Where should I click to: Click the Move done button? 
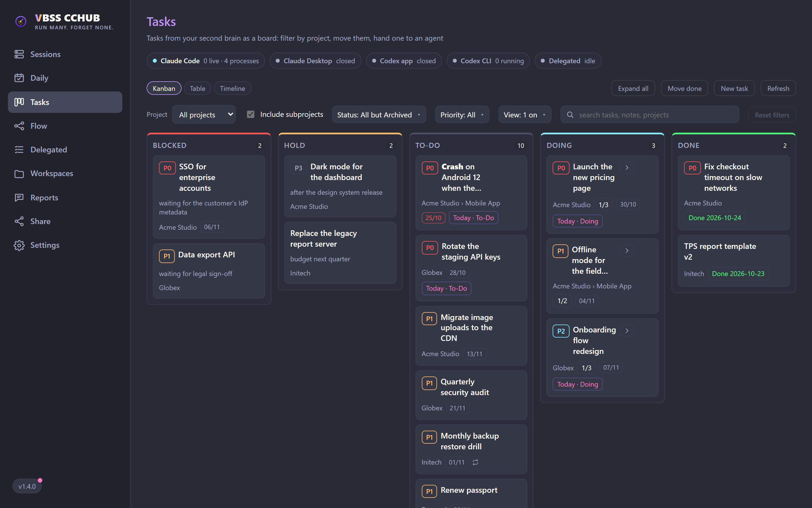coord(685,88)
